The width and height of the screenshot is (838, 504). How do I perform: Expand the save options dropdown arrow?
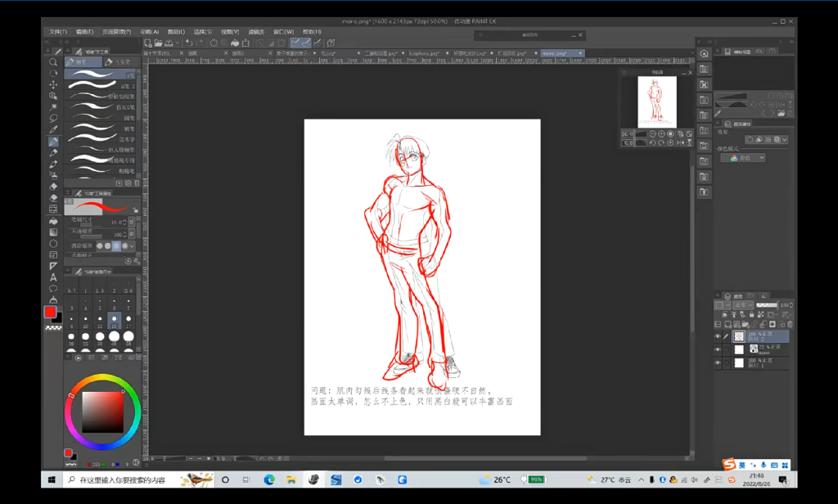click(x=177, y=43)
